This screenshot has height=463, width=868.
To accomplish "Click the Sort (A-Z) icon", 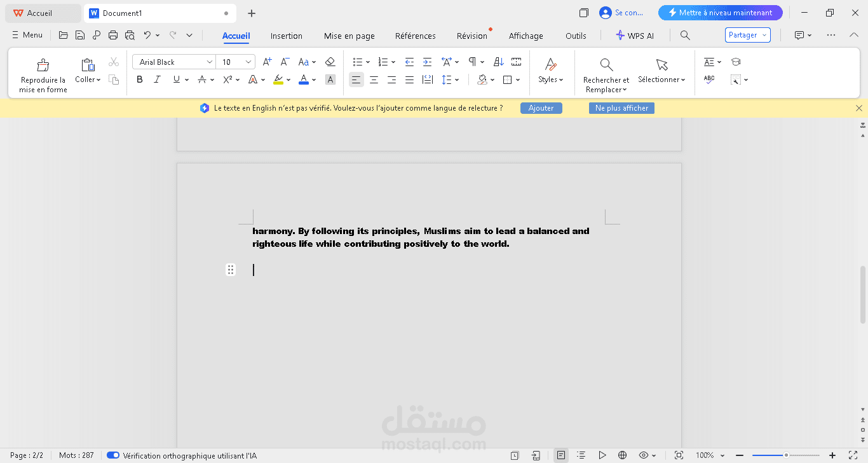I will pos(499,62).
